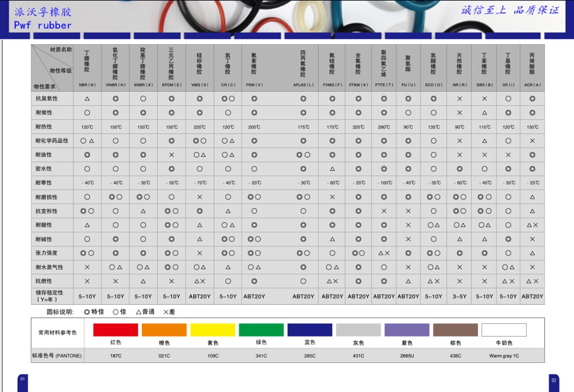Select the -100℃ cold resistance cell
The height and width of the screenshot is (392, 574).
[384, 183]
